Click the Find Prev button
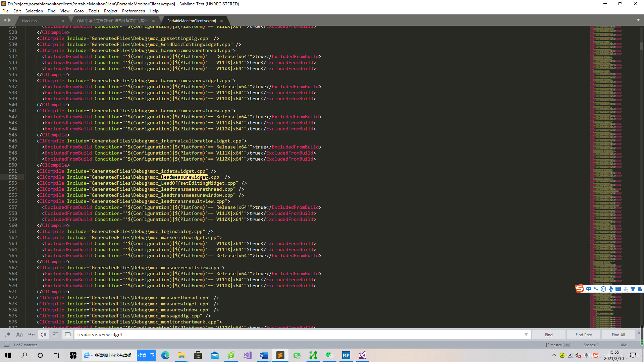644x362 pixels. click(584, 335)
